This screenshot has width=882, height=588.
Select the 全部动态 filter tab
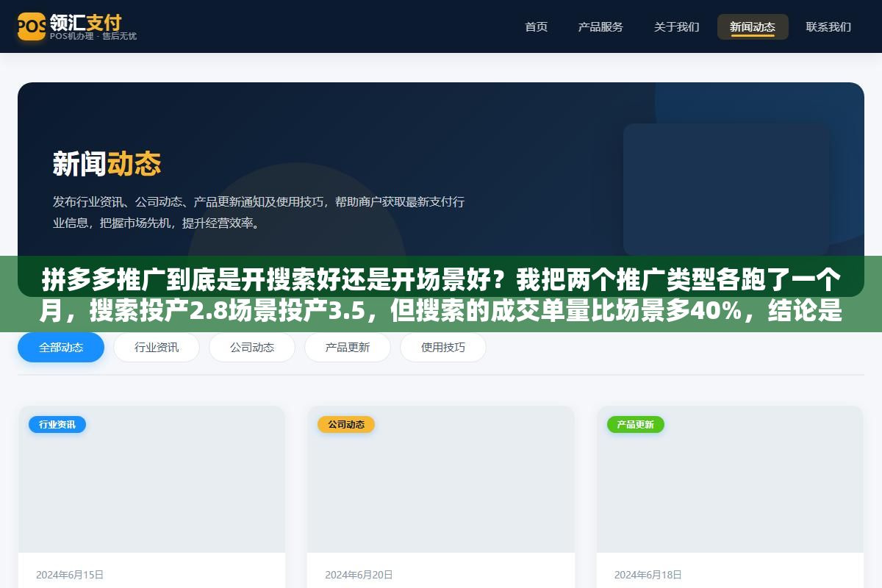point(61,348)
